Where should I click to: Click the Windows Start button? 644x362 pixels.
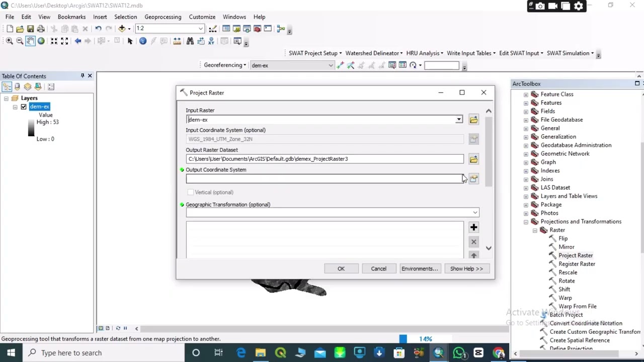(x=11, y=353)
